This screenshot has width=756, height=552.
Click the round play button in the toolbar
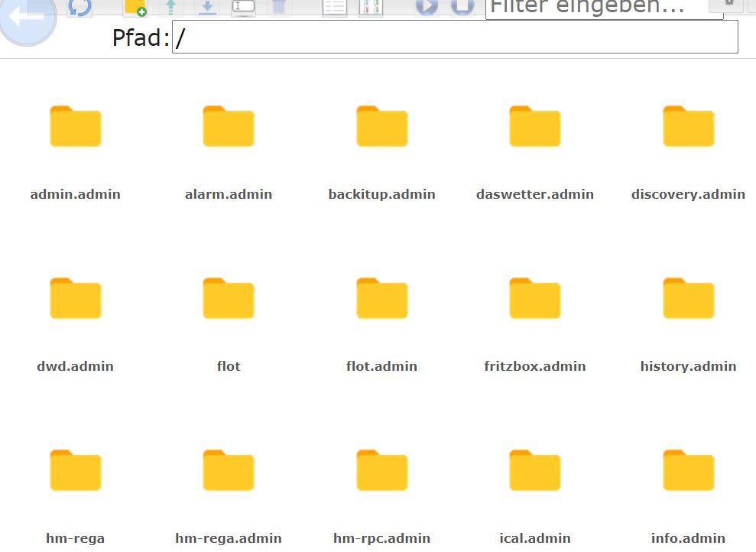(x=427, y=8)
